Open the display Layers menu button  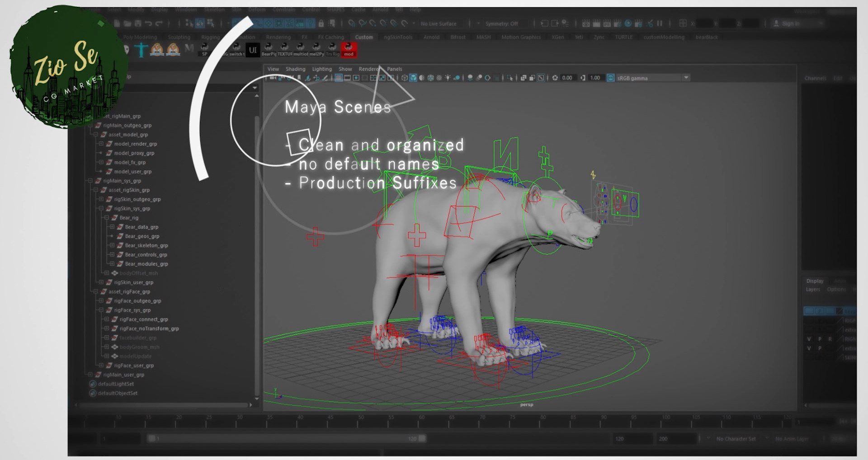pos(813,290)
